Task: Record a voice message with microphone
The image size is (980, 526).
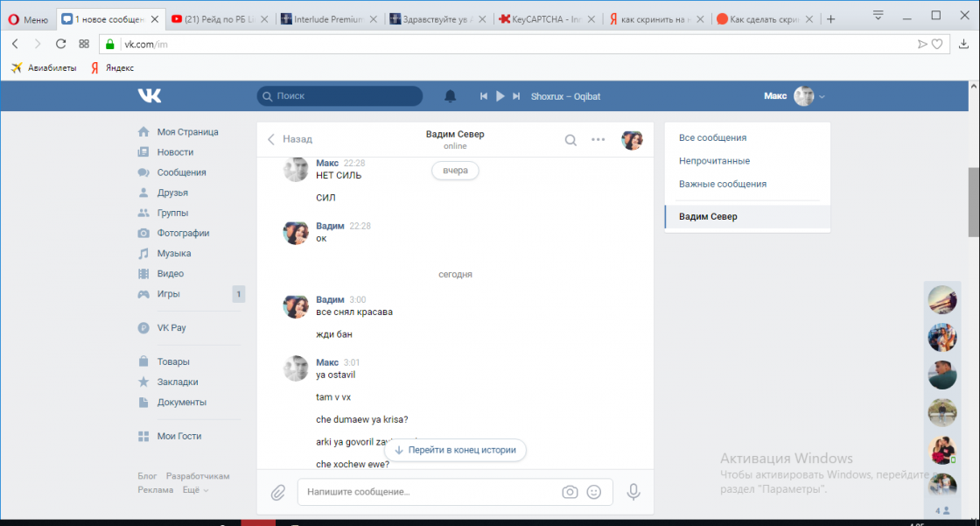Action: click(633, 492)
